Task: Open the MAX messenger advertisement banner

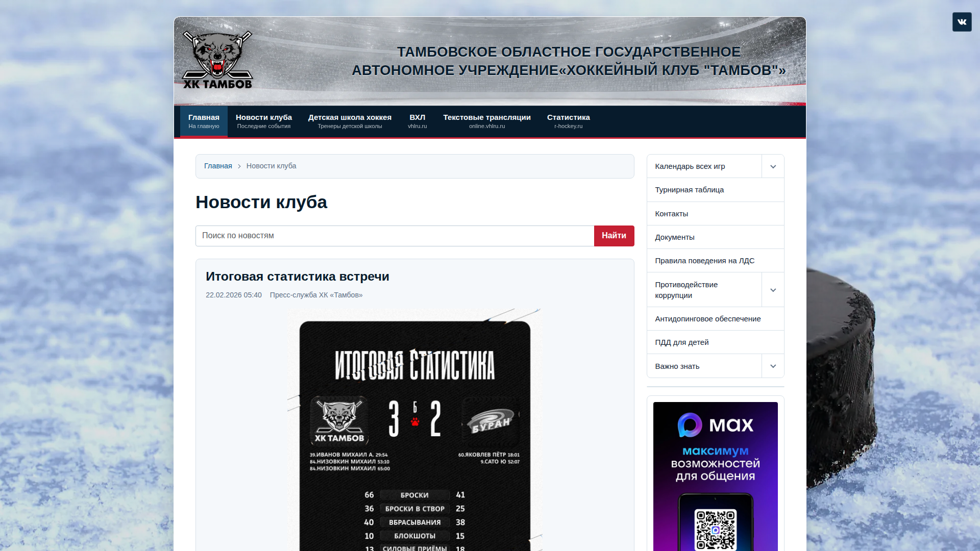Action: (715, 476)
